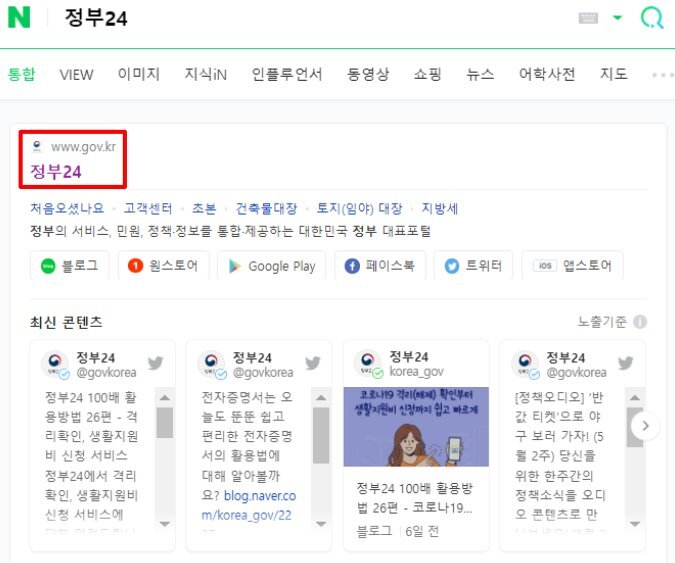Viewport: 675px width, 563px height.
Task: Open the 동영상 tab
Action: pos(368,74)
